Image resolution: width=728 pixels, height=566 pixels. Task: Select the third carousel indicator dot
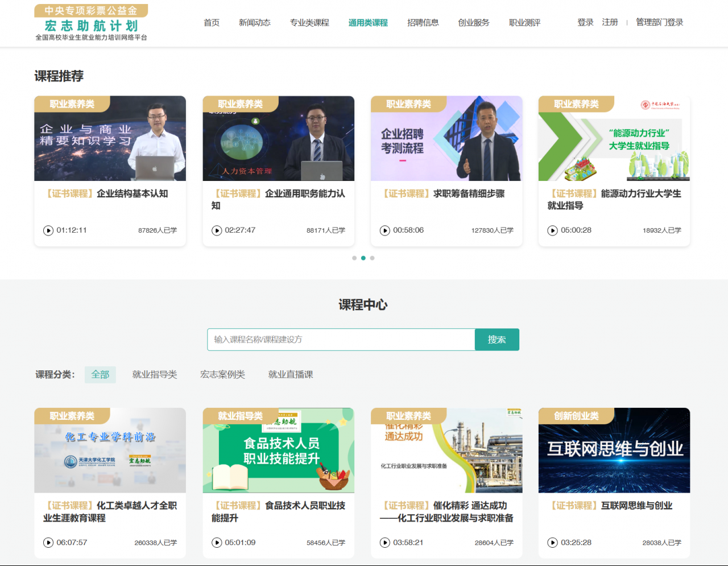point(372,258)
